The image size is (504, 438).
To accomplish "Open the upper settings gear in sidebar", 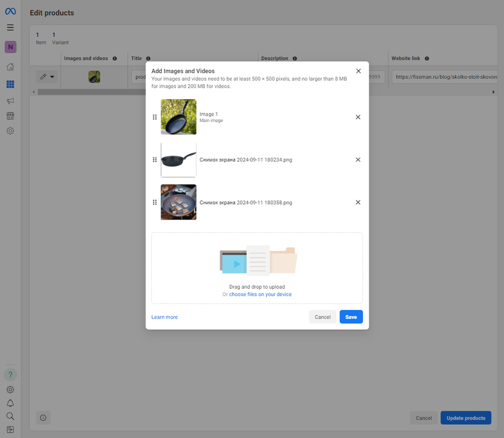I will point(10,131).
